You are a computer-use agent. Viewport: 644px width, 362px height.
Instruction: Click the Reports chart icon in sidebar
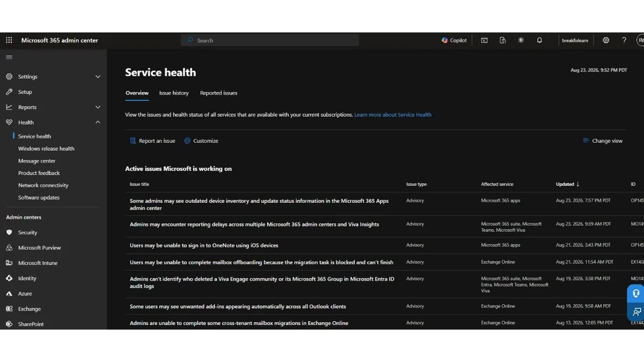point(9,107)
